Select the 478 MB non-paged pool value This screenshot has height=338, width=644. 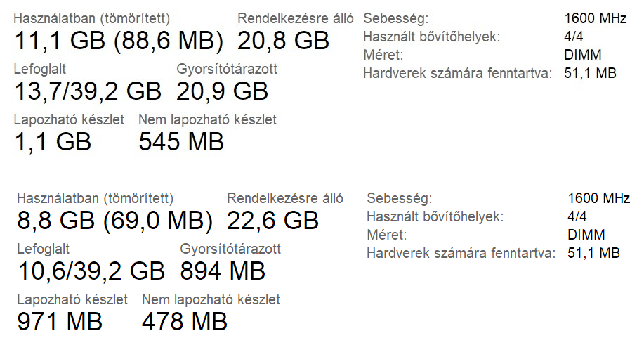tap(185, 321)
